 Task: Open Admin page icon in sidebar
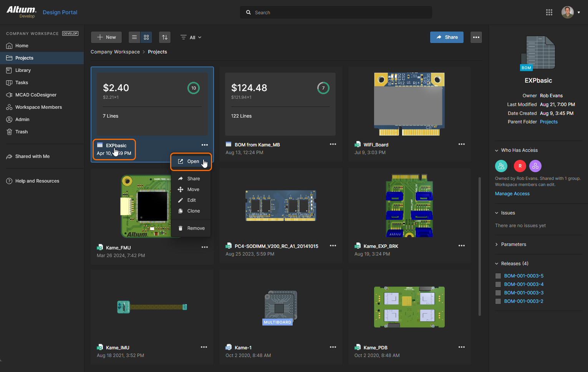(9, 120)
